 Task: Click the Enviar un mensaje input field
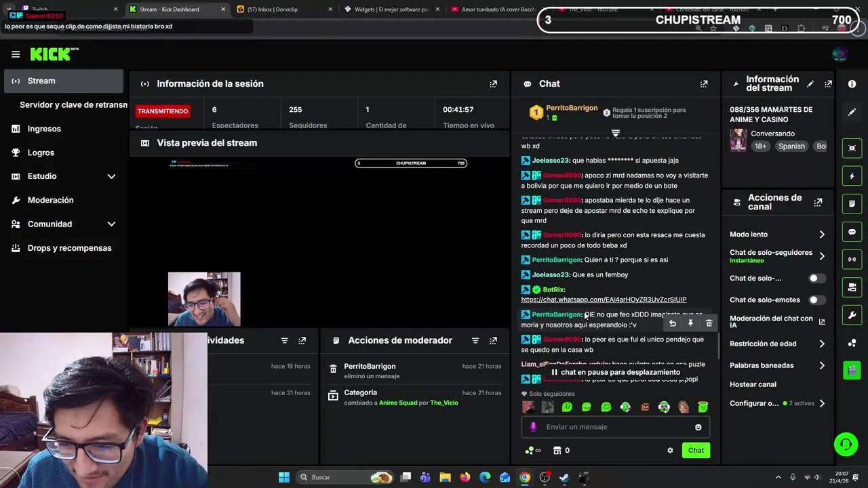pyautogui.click(x=616, y=427)
